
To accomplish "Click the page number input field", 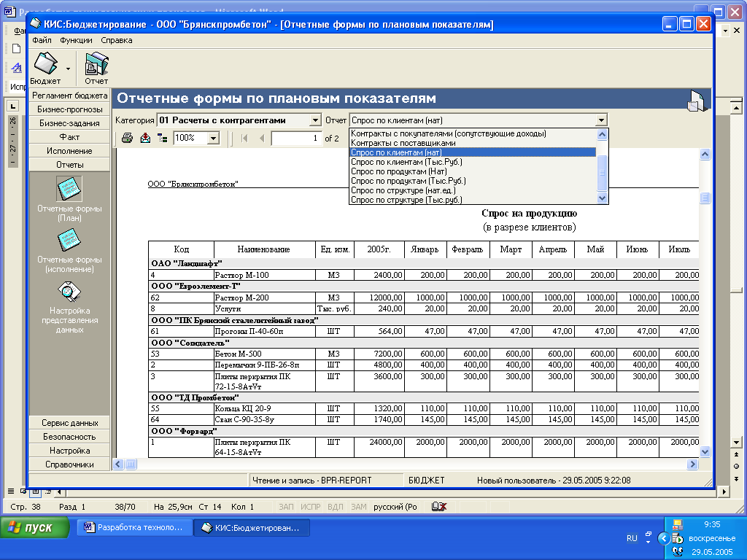I will coord(296,138).
